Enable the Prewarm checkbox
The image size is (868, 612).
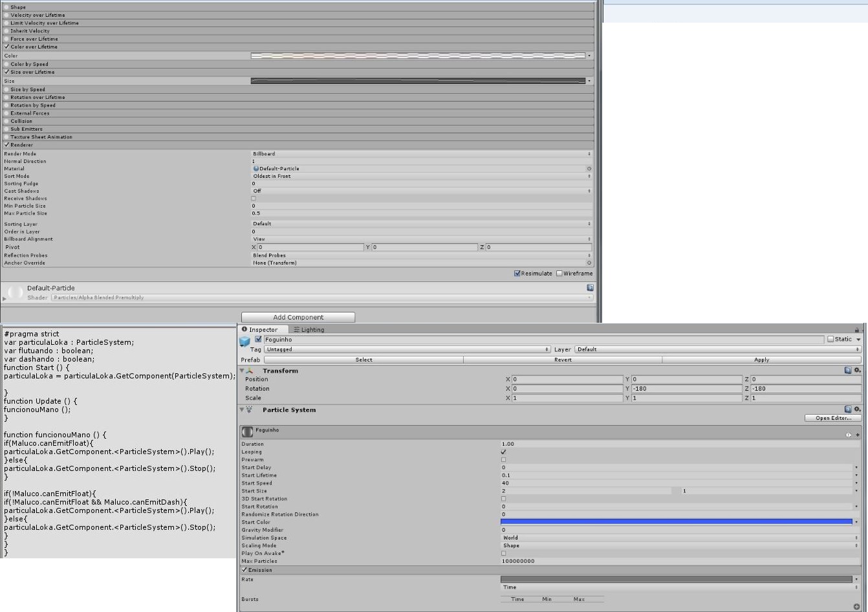[503, 459]
